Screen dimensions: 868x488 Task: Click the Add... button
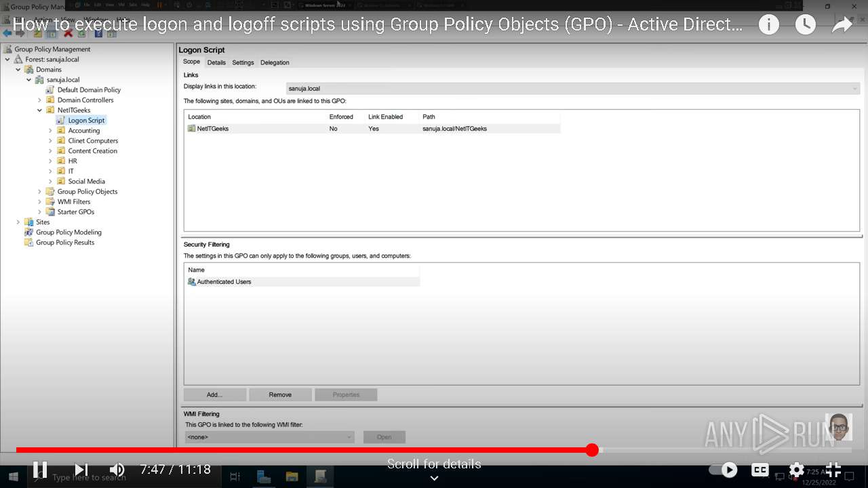(215, 394)
